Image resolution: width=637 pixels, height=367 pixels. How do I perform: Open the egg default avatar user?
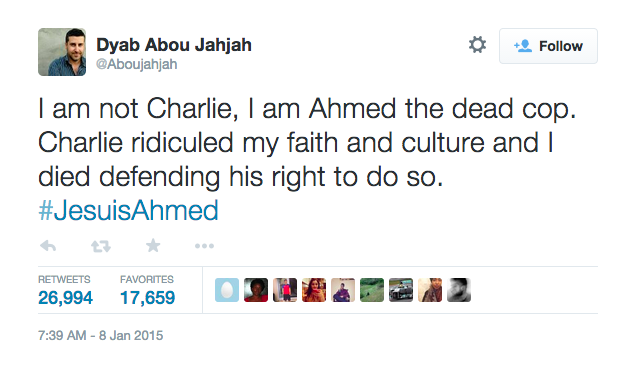pos(227,290)
